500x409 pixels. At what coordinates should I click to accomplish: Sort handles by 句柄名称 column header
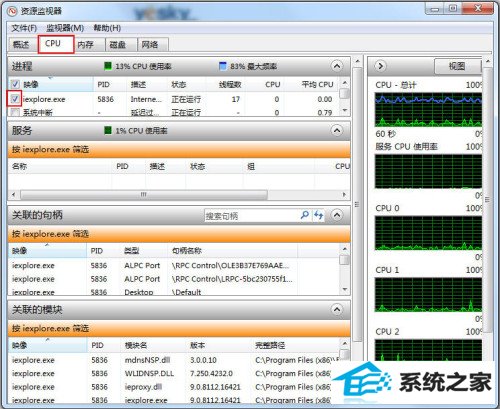[x=232, y=251]
